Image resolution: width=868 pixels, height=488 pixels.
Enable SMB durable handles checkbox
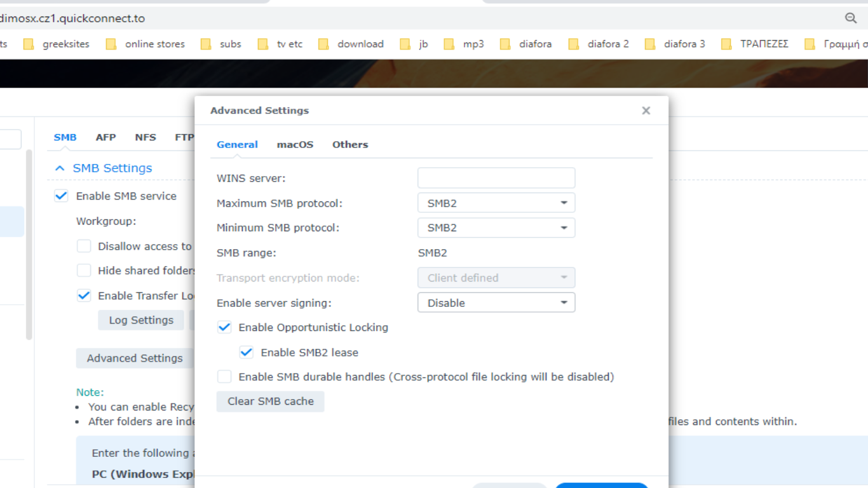point(224,377)
